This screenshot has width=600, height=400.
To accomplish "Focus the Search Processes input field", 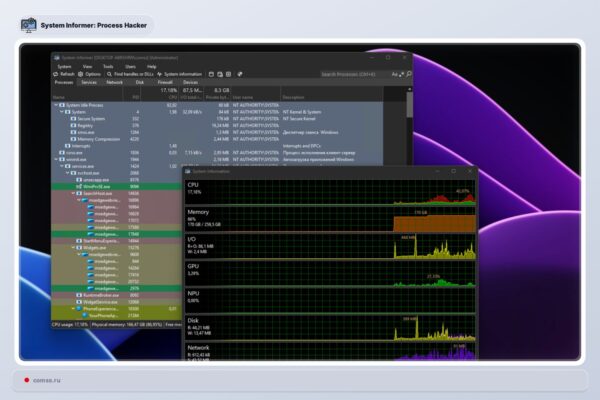I will (355, 74).
